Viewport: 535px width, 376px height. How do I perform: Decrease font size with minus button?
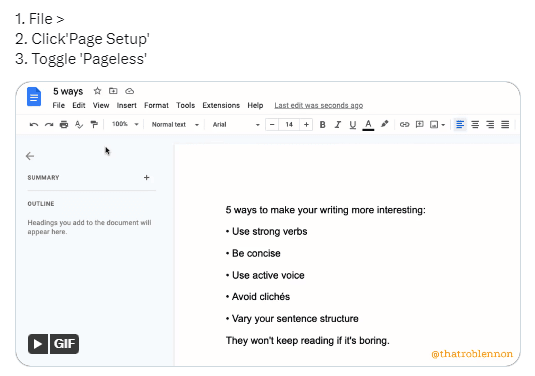[272, 125]
